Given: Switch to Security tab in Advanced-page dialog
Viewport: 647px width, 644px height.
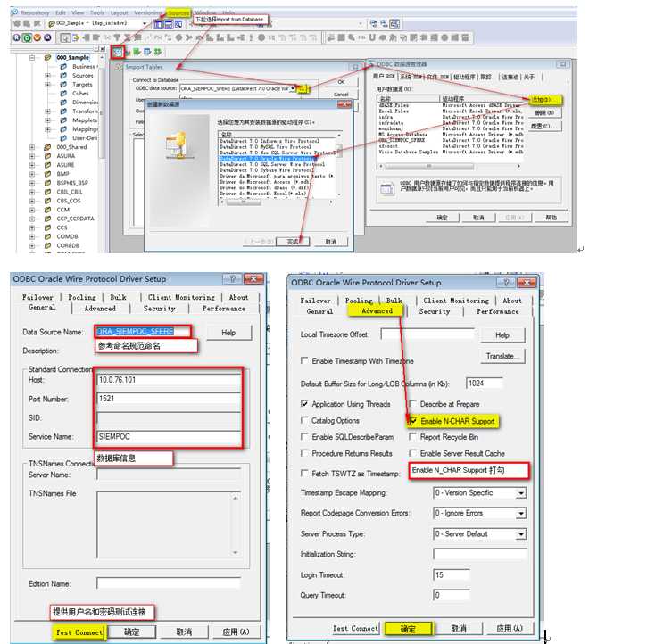Looking at the screenshot, I should 434,311.
